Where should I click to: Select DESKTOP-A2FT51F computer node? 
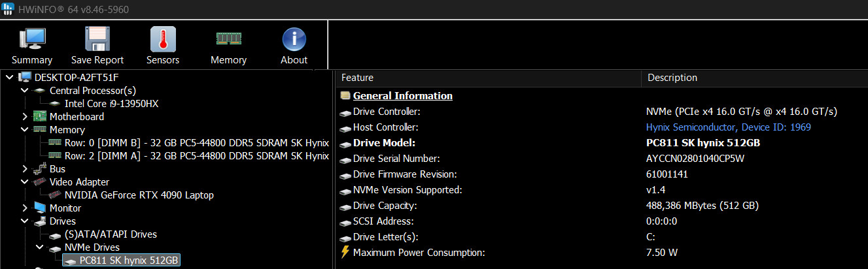[x=77, y=77]
